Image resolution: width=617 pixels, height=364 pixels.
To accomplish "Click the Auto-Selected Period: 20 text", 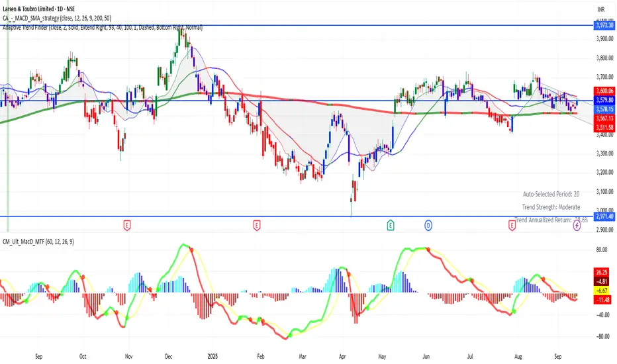I will pos(551,194).
